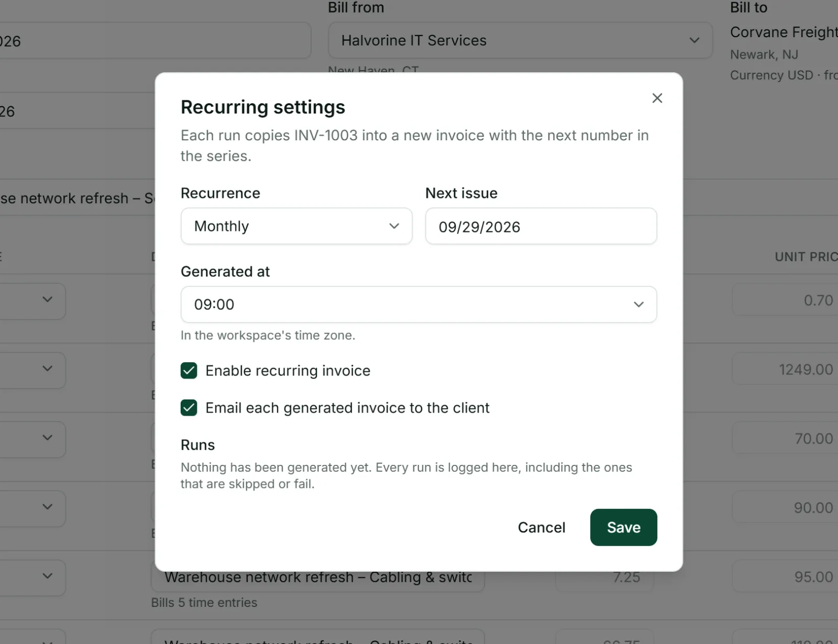Click the Enable recurring invoice label
Screen dimensions: 838x644
coord(288,371)
